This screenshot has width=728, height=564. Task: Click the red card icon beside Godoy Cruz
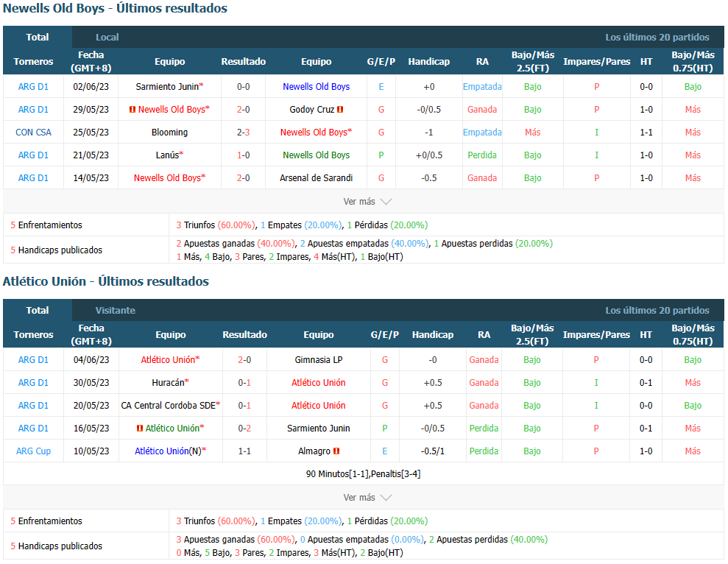pyautogui.click(x=340, y=110)
